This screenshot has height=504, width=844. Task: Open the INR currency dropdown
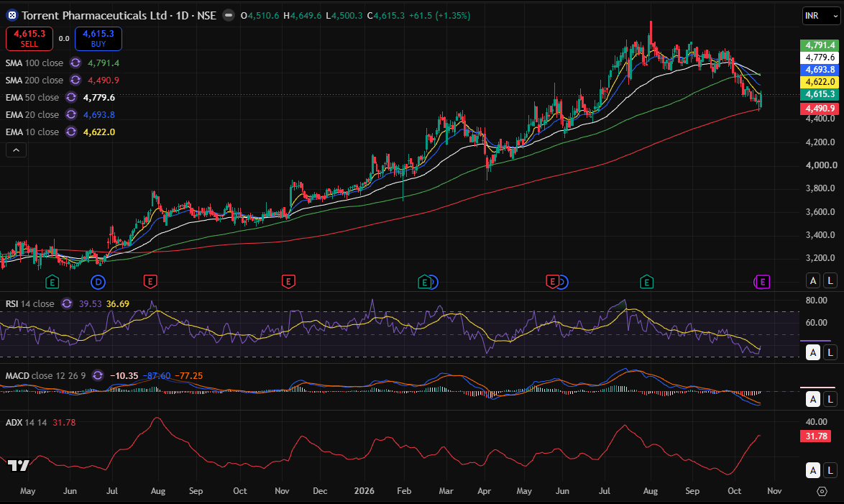pyautogui.click(x=822, y=16)
